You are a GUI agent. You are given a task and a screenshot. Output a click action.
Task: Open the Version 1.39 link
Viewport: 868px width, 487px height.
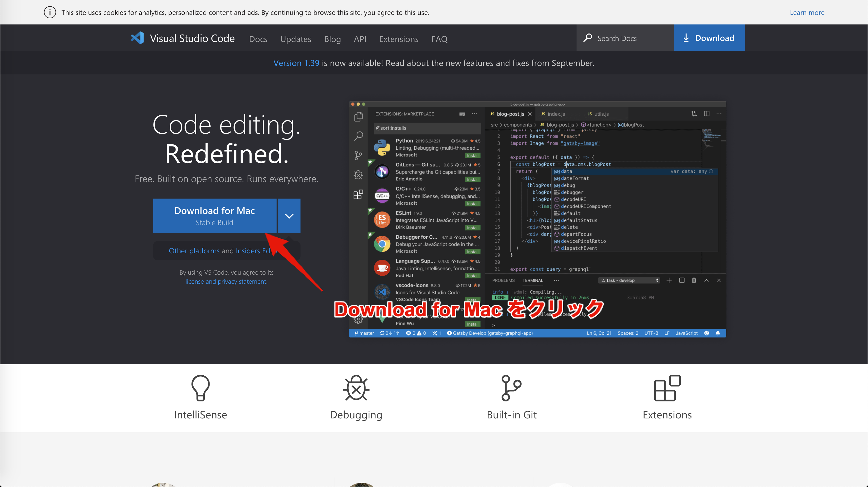pyautogui.click(x=296, y=63)
